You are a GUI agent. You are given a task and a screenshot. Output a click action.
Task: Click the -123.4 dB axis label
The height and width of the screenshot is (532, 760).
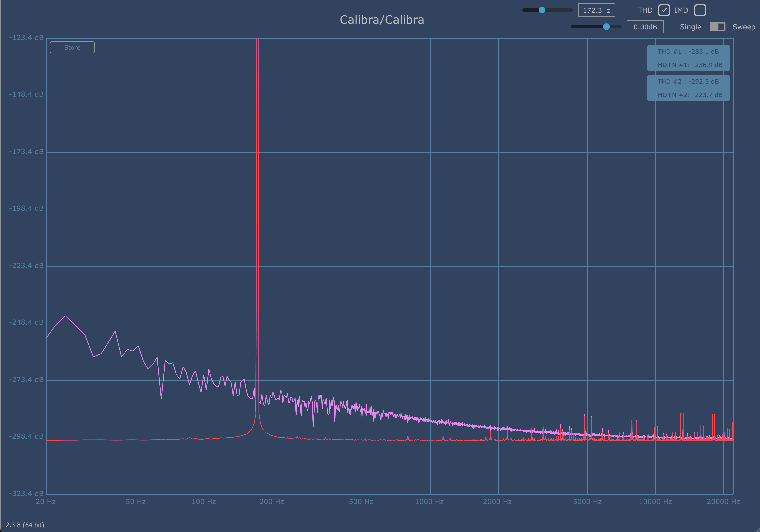tap(26, 38)
